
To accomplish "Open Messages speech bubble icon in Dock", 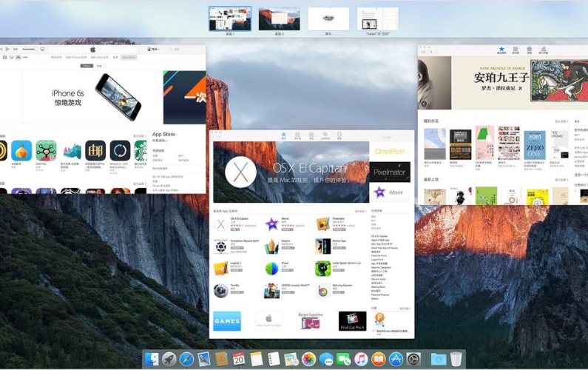I will pos(326,359).
